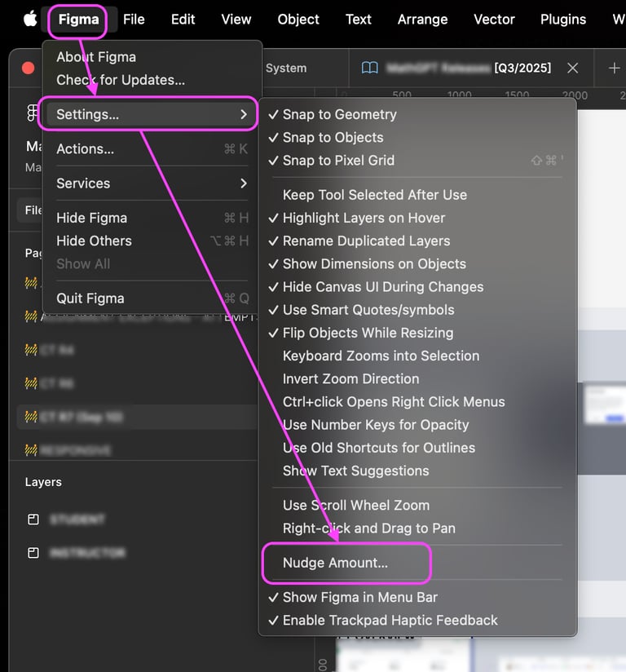Enable Show Text Suggestions
626x672 pixels.
(x=417, y=471)
